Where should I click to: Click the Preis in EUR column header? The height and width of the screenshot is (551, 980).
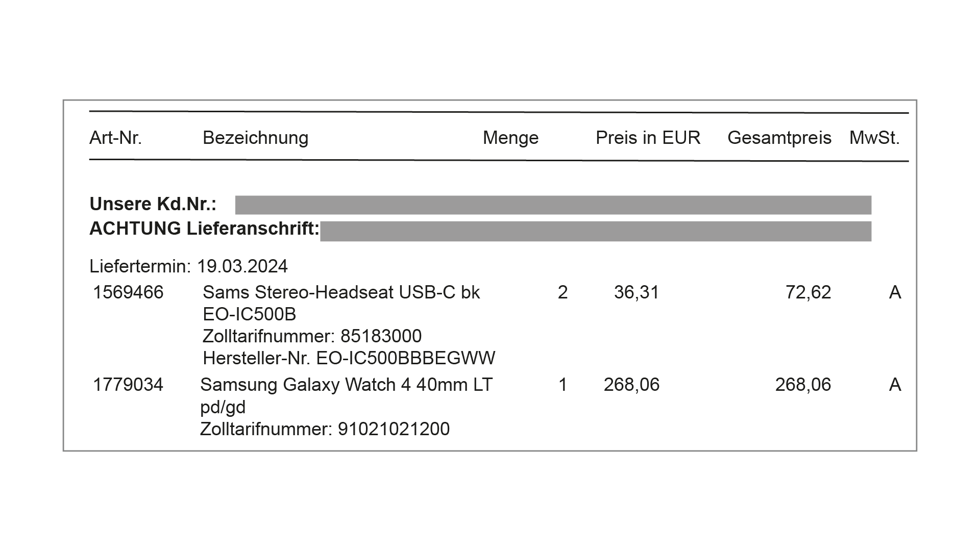click(648, 138)
